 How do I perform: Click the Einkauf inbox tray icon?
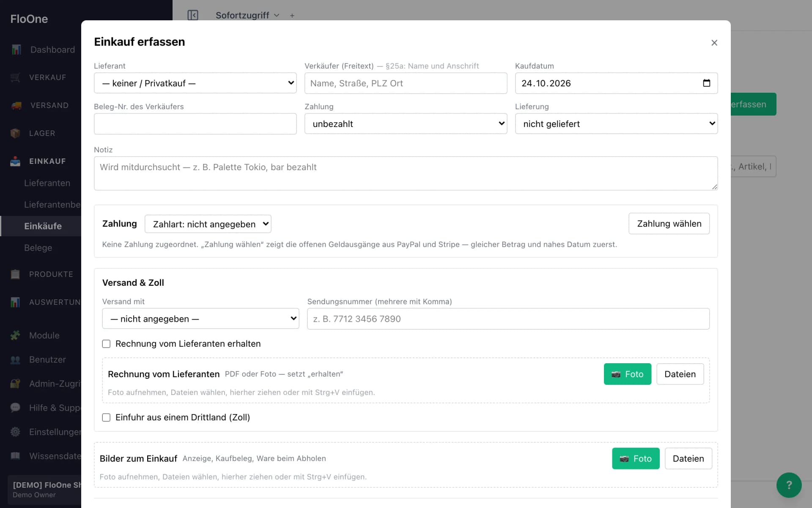point(15,161)
